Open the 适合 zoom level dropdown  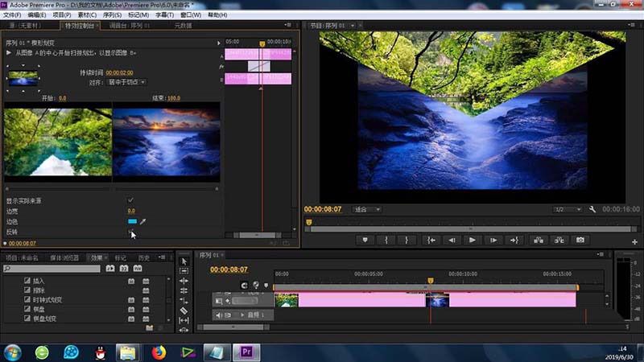click(x=367, y=209)
